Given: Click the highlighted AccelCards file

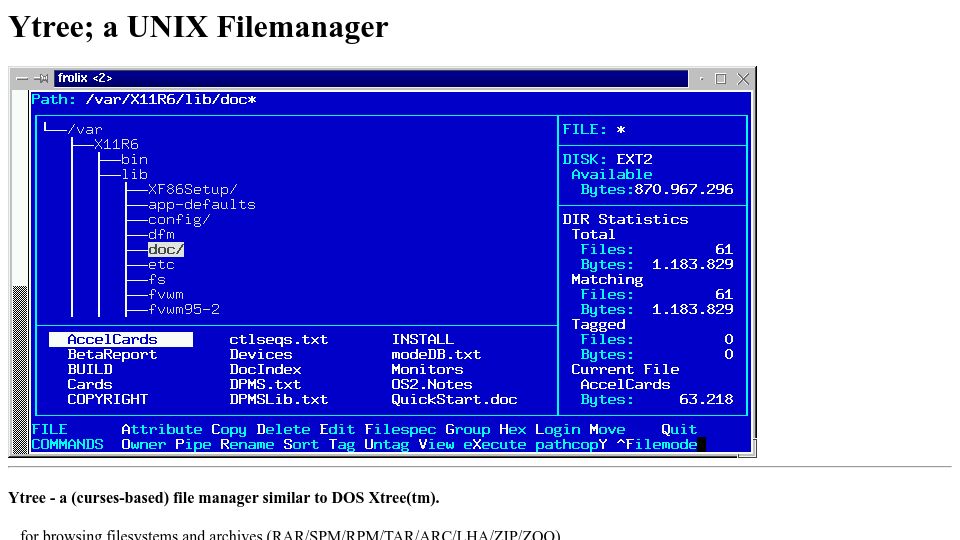Looking at the screenshot, I should [121, 339].
